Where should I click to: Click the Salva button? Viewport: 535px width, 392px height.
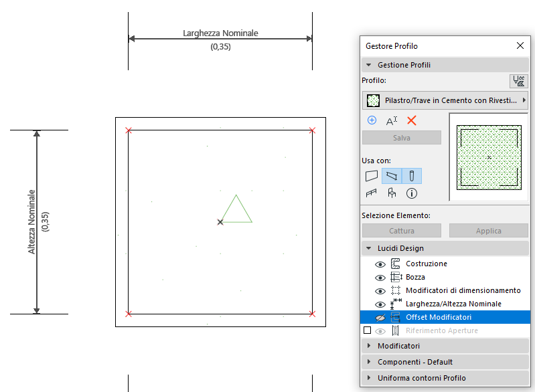pyautogui.click(x=402, y=138)
